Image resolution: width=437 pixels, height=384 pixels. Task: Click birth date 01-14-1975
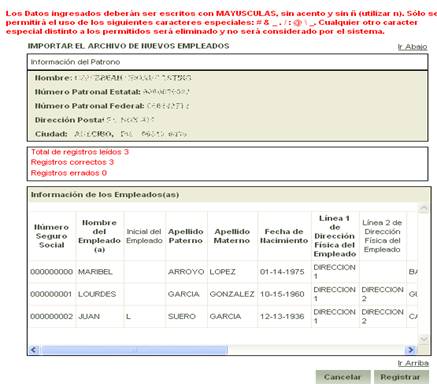click(282, 272)
